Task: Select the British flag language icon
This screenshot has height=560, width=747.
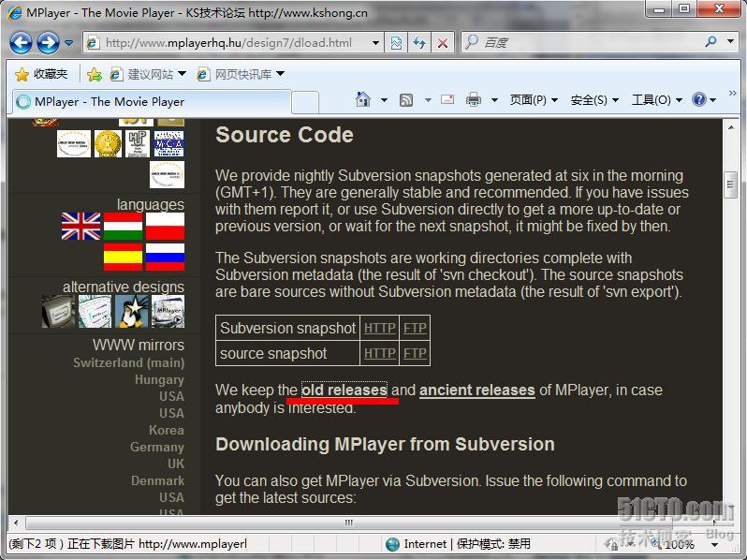Action: pyautogui.click(x=81, y=226)
